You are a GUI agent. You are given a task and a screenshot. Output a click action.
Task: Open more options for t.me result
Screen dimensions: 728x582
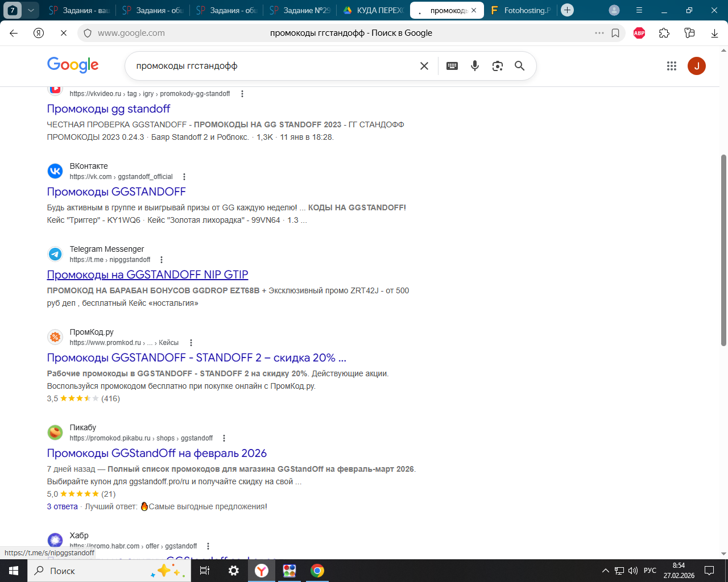[162, 260]
